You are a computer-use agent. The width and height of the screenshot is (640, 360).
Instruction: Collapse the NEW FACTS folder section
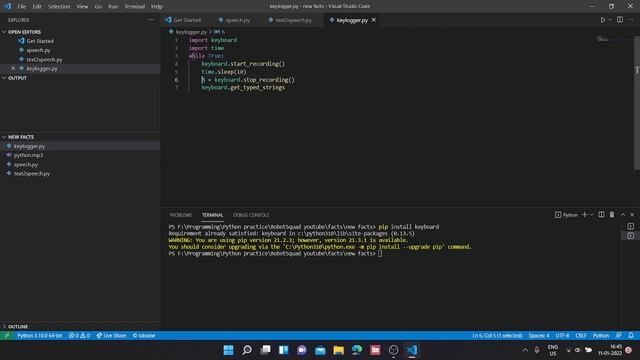[21, 137]
